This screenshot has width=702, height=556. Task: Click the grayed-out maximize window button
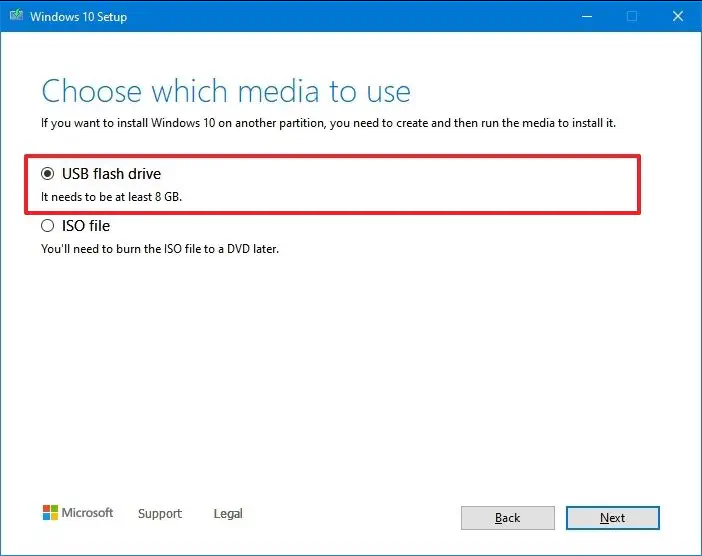pos(632,16)
